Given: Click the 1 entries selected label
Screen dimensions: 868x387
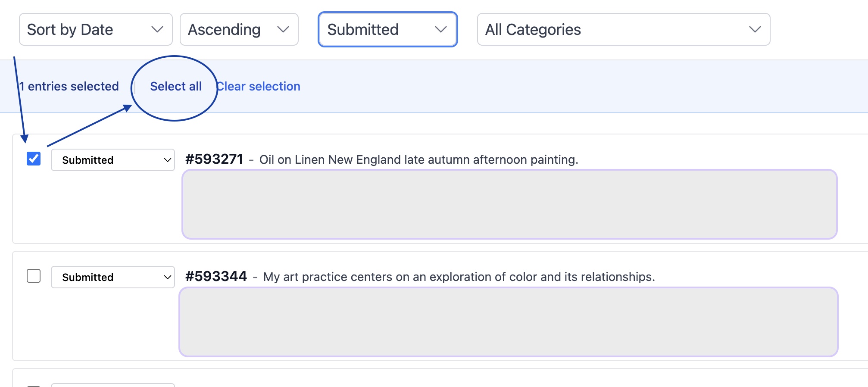Looking at the screenshot, I should click(x=69, y=86).
